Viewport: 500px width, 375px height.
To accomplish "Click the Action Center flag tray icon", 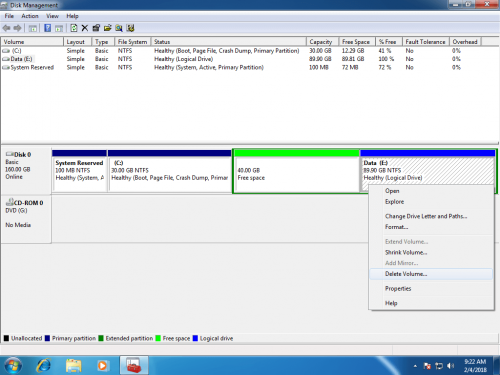I will [427, 366].
